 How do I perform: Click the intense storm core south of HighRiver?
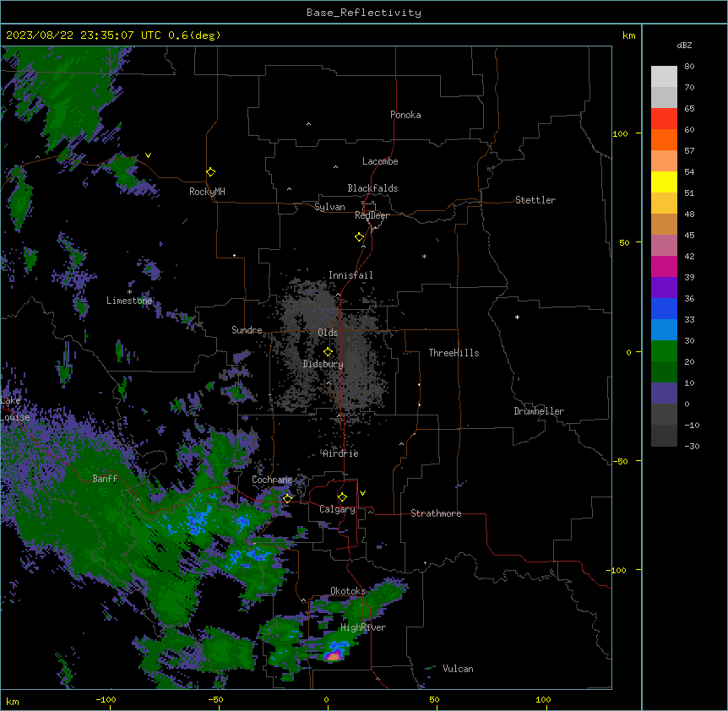click(333, 655)
